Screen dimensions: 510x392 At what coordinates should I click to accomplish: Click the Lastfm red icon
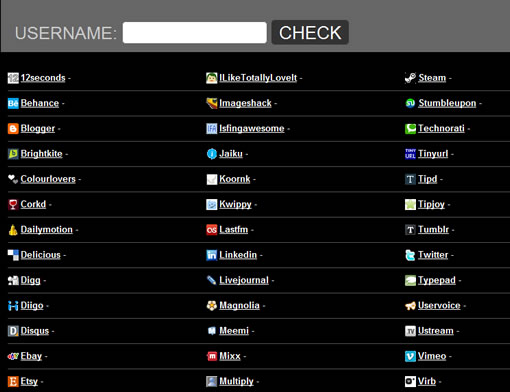pyautogui.click(x=212, y=230)
